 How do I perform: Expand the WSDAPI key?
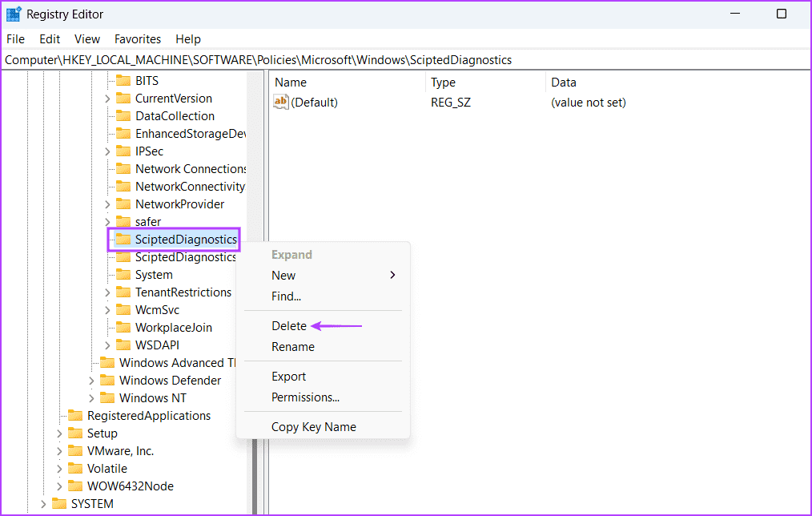point(107,345)
